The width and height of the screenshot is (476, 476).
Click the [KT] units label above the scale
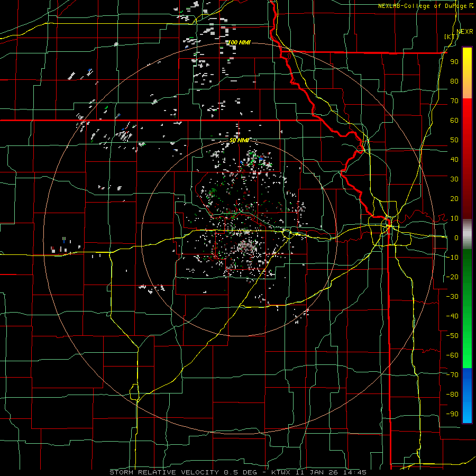[452, 36]
